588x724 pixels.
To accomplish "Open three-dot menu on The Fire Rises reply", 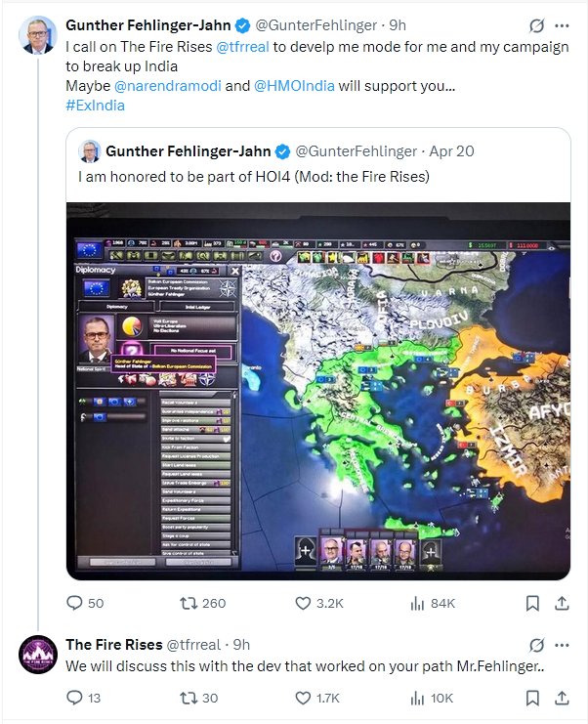I will tap(562, 645).
